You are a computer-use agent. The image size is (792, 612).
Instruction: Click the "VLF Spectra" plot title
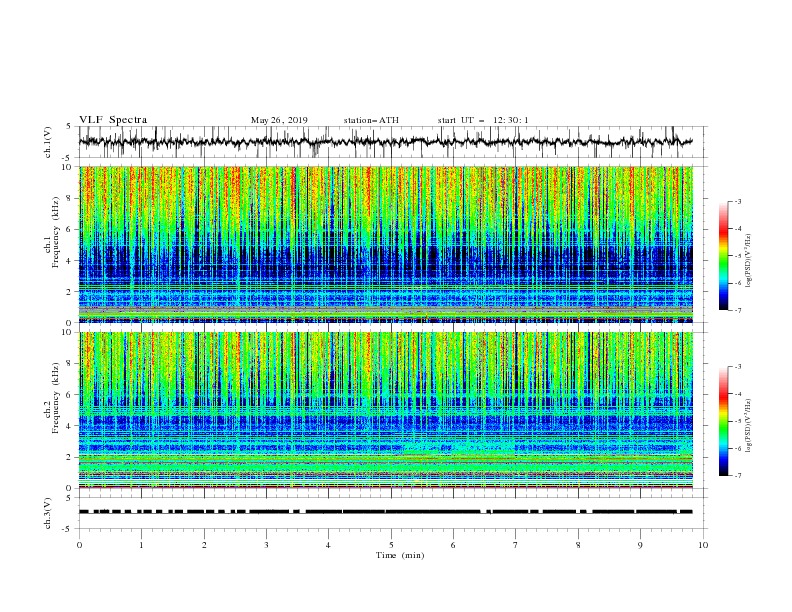(113, 120)
